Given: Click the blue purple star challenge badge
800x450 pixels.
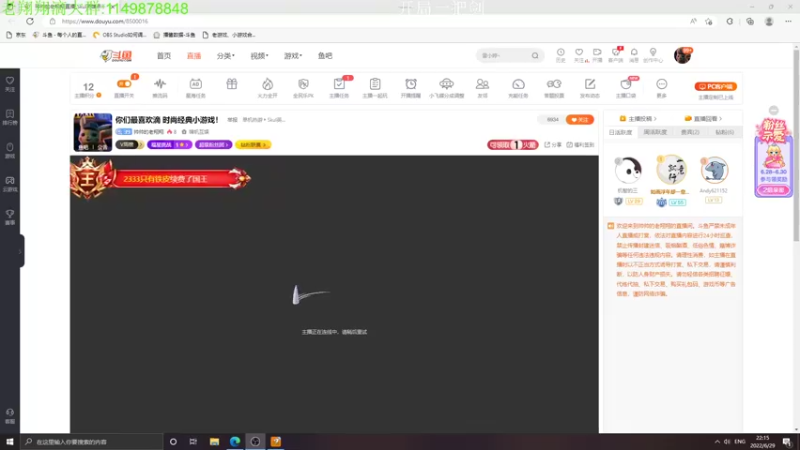Looking at the screenshot, I should 169,145.
